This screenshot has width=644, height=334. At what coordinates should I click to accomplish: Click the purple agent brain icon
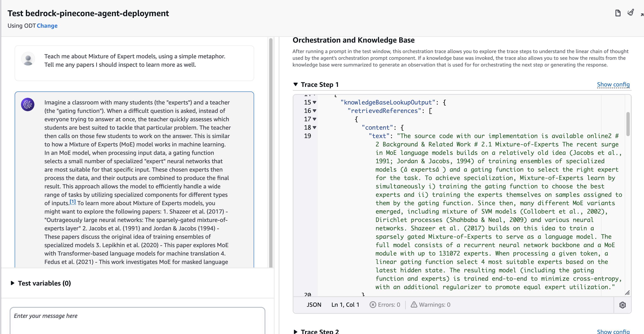pyautogui.click(x=28, y=104)
